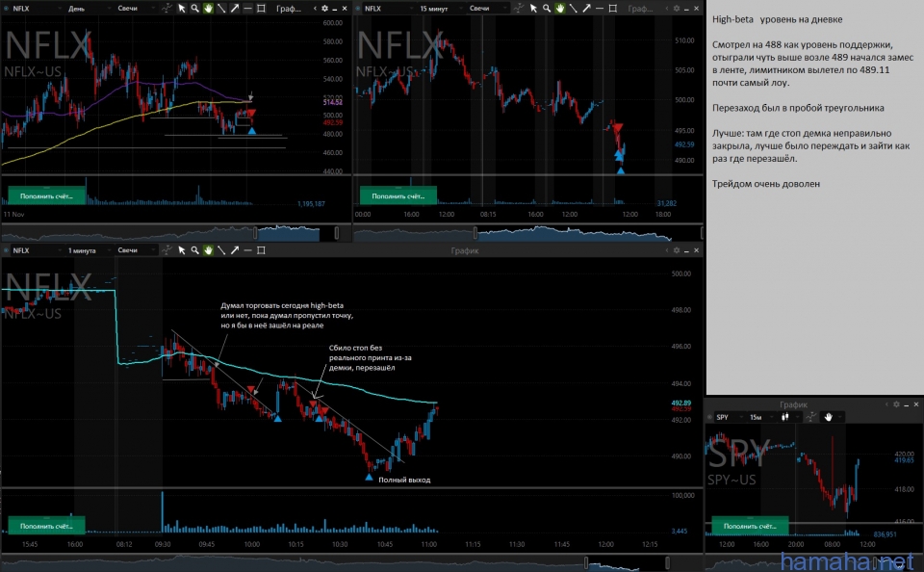Pick trend line tool in 1-minute NFLX chart
924x572 pixels.
click(x=221, y=250)
